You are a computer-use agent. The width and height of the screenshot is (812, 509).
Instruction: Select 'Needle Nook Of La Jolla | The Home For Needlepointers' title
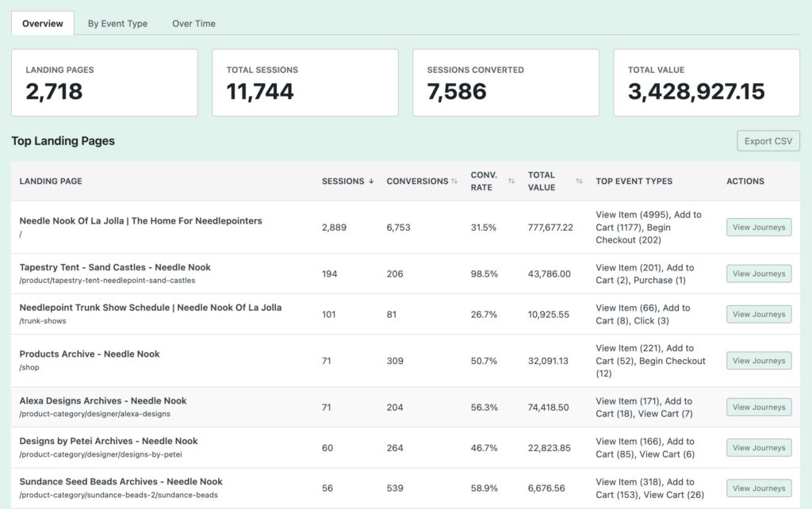pyautogui.click(x=141, y=220)
